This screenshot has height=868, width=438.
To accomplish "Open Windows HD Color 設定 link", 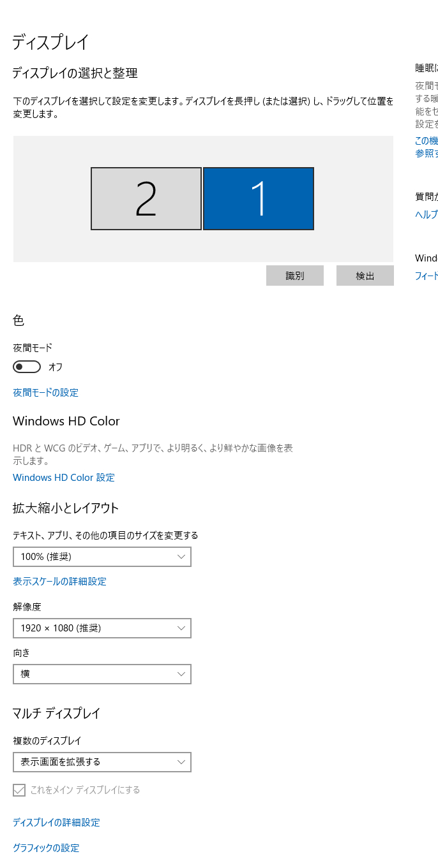I will click(64, 478).
